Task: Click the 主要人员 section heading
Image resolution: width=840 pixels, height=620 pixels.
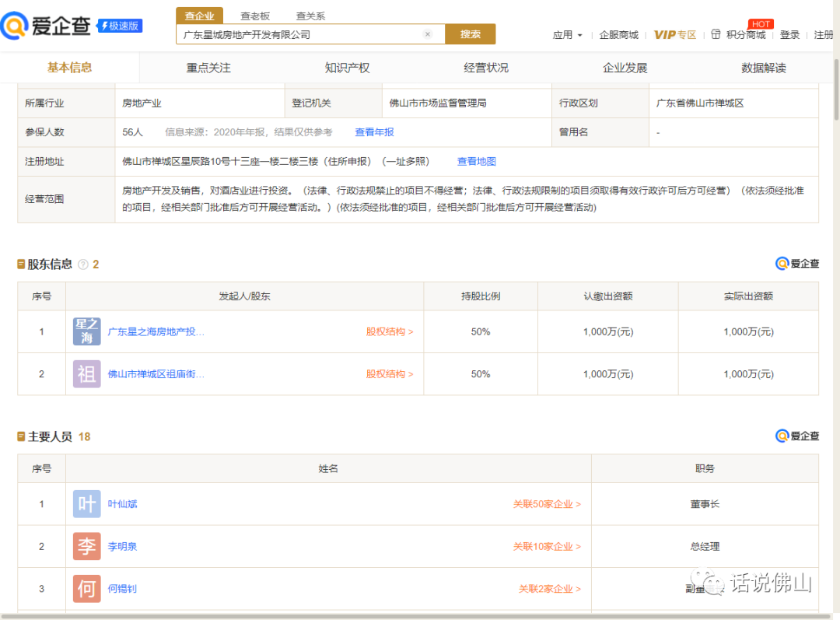Action: (x=50, y=436)
